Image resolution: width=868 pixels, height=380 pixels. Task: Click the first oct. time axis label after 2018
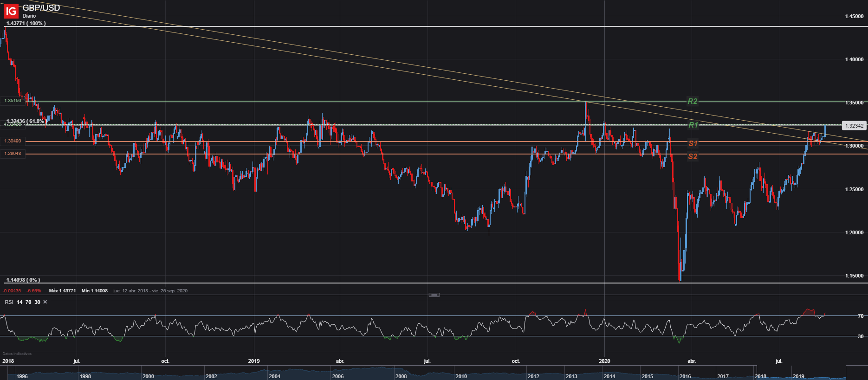[x=165, y=361]
